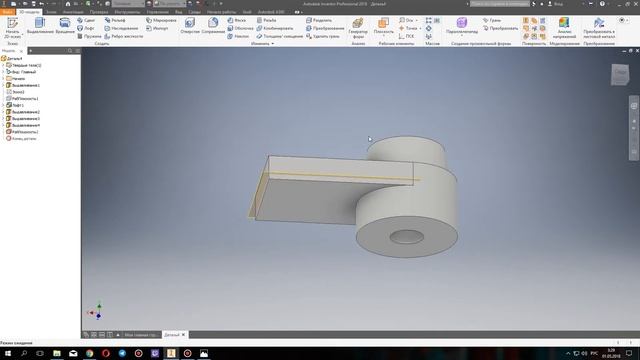Select Выдавливание4 in the model tree
Image resolution: width=640 pixels, height=360 pixels.
(23, 125)
